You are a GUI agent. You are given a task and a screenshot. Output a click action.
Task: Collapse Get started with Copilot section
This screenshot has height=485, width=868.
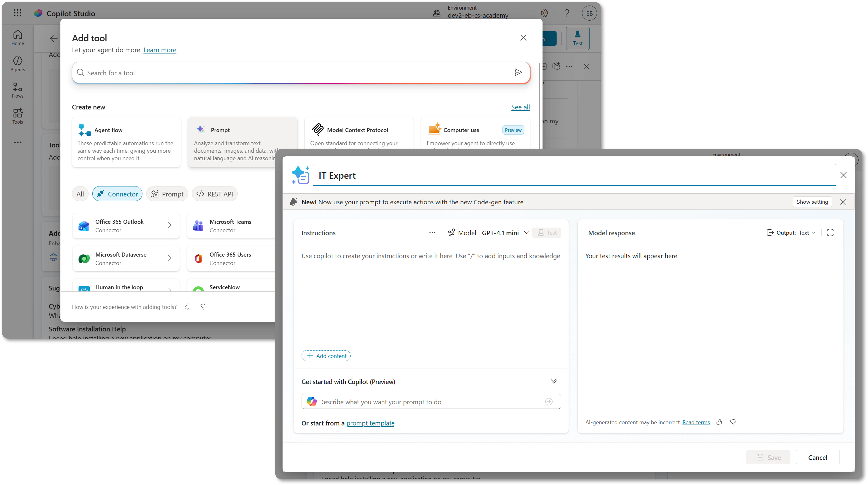point(554,381)
